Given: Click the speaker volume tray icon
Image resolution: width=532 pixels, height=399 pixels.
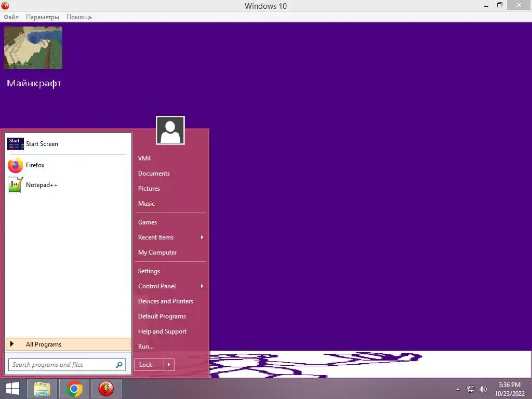Looking at the screenshot, I should 483,389.
